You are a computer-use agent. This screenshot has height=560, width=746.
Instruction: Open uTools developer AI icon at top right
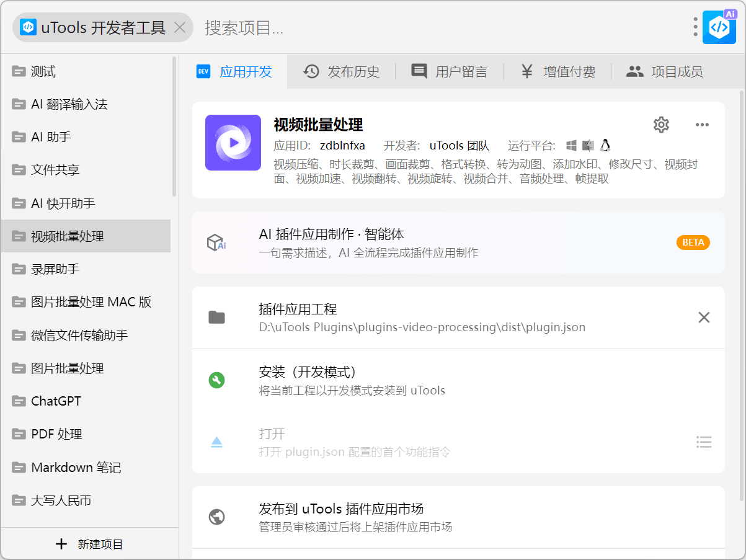[719, 27]
